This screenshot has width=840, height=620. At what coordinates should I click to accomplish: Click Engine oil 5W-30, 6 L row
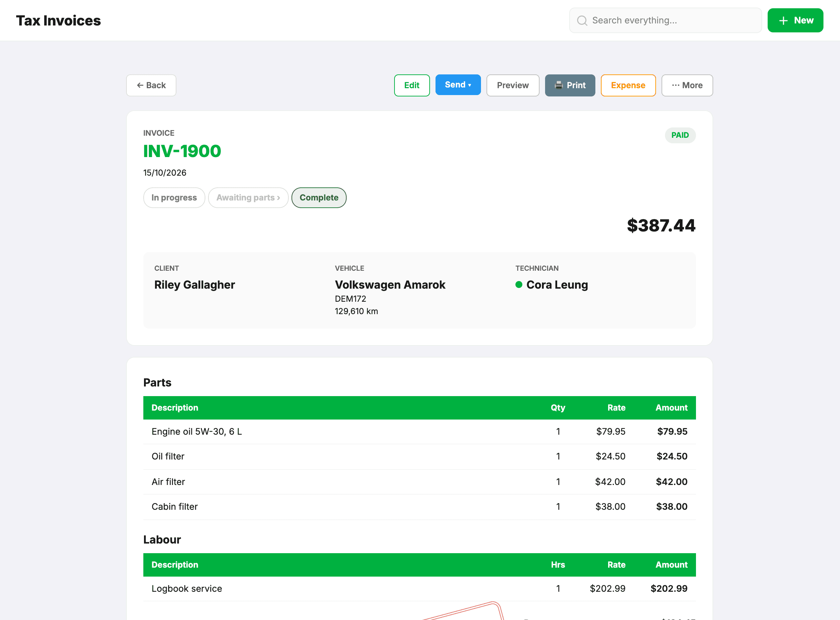coord(419,432)
